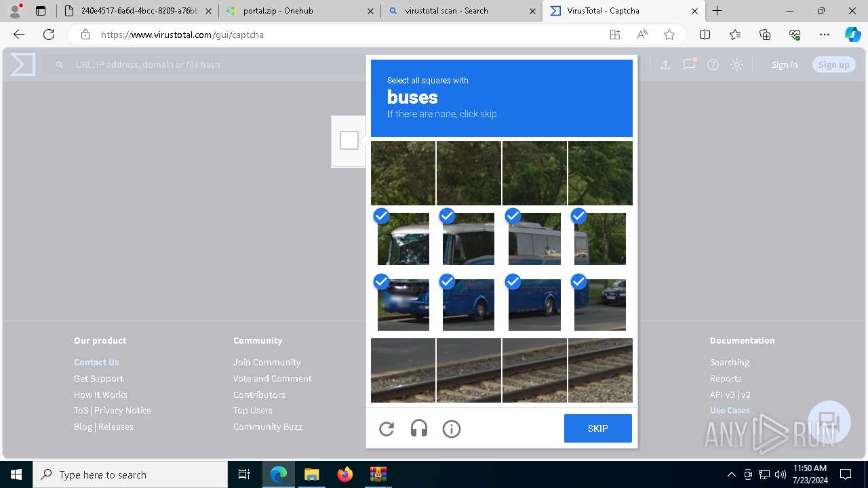Select VirusTotal - Captcha tab
The image size is (868, 488).
click(624, 11)
